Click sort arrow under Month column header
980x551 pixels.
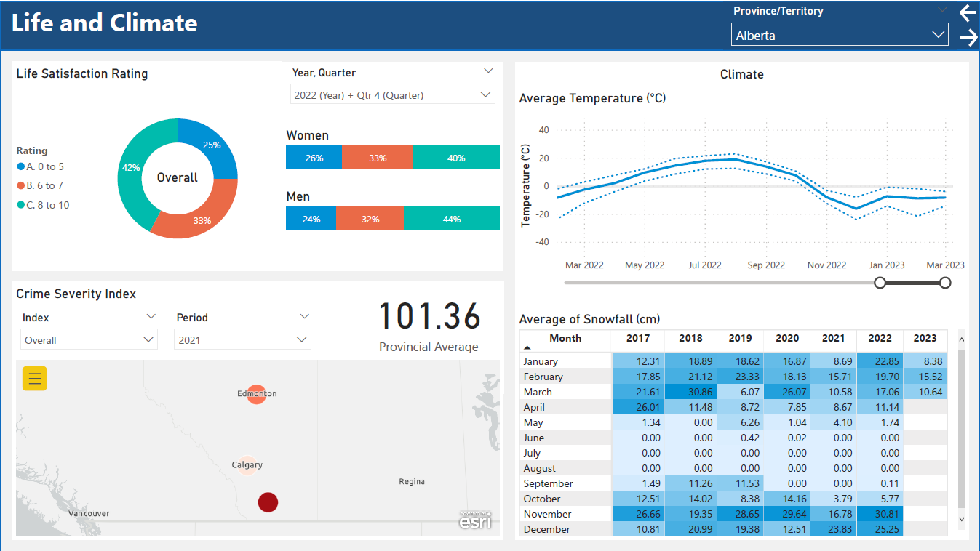point(527,347)
